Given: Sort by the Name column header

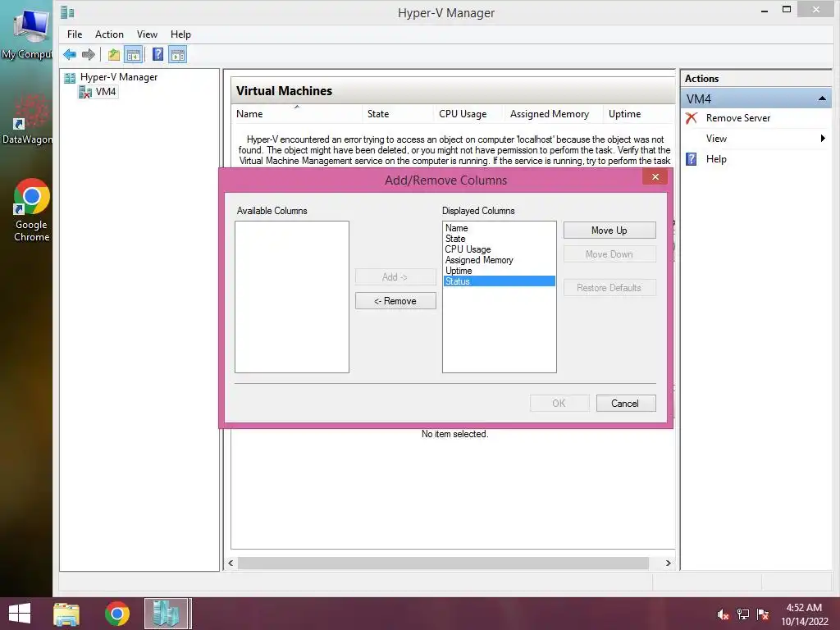Looking at the screenshot, I should pos(298,113).
